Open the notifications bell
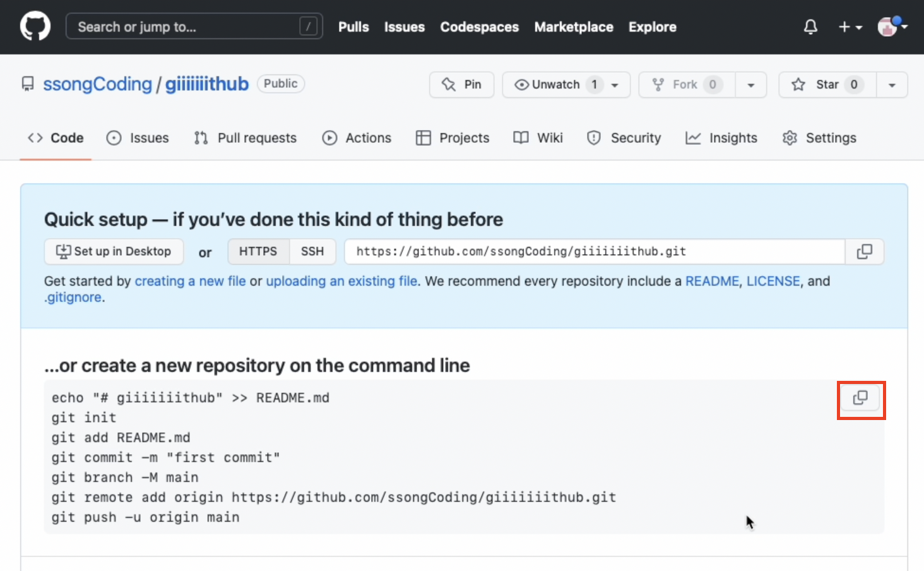 (x=810, y=27)
